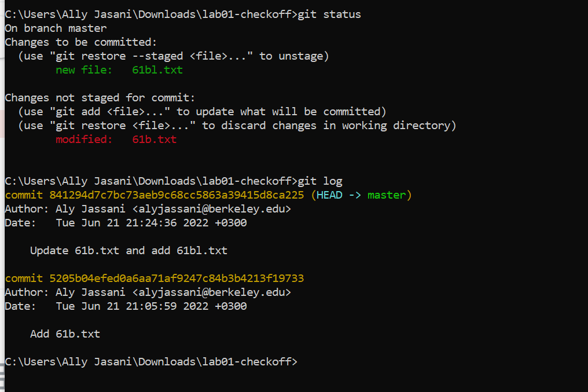This screenshot has width=588, height=392.
Task: Select commit hash starting with 841294d7
Action: click(177, 195)
